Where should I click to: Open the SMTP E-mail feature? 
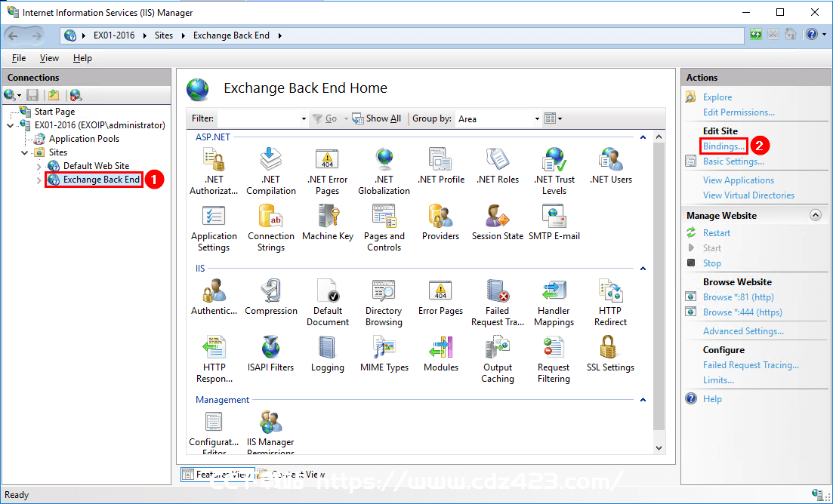(554, 223)
